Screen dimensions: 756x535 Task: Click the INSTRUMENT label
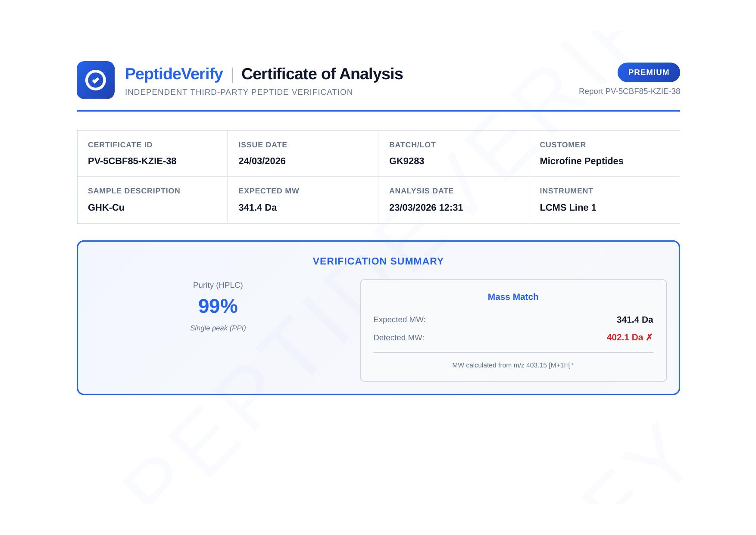coord(566,191)
